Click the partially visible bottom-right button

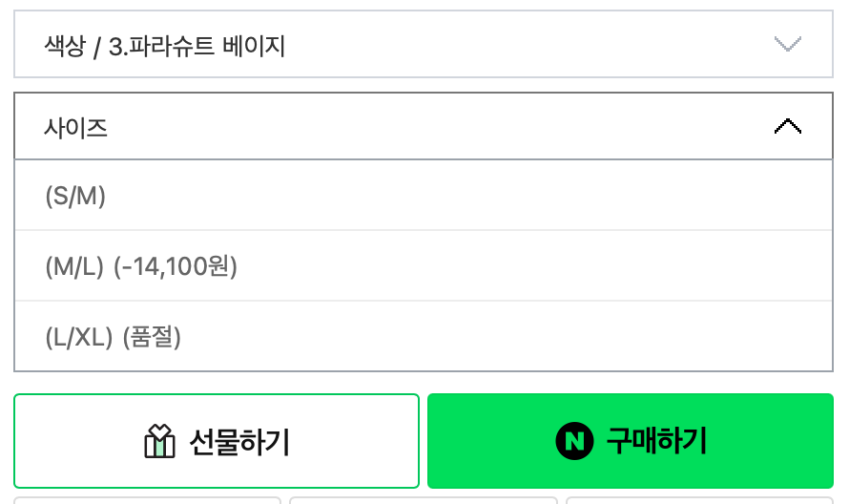699,499
